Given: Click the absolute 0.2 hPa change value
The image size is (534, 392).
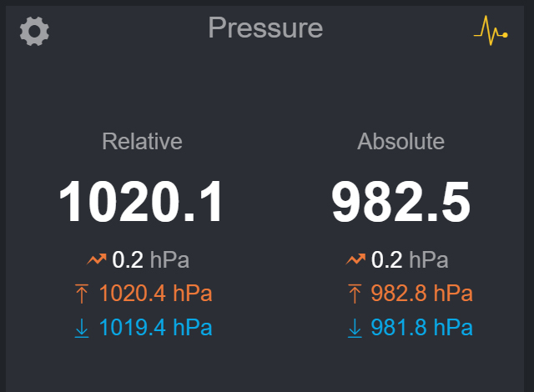Looking at the screenshot, I should tap(410, 259).
